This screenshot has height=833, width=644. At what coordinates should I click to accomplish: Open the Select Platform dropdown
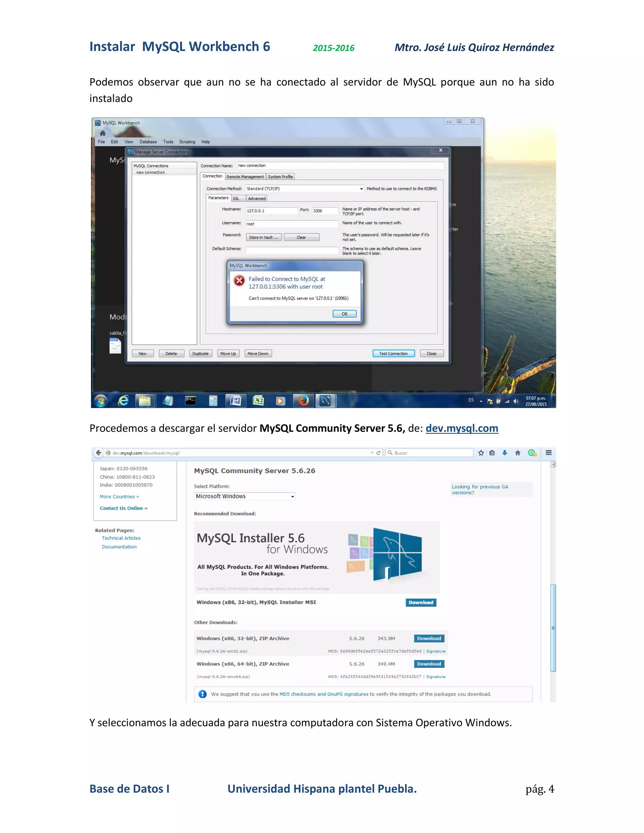coord(245,496)
